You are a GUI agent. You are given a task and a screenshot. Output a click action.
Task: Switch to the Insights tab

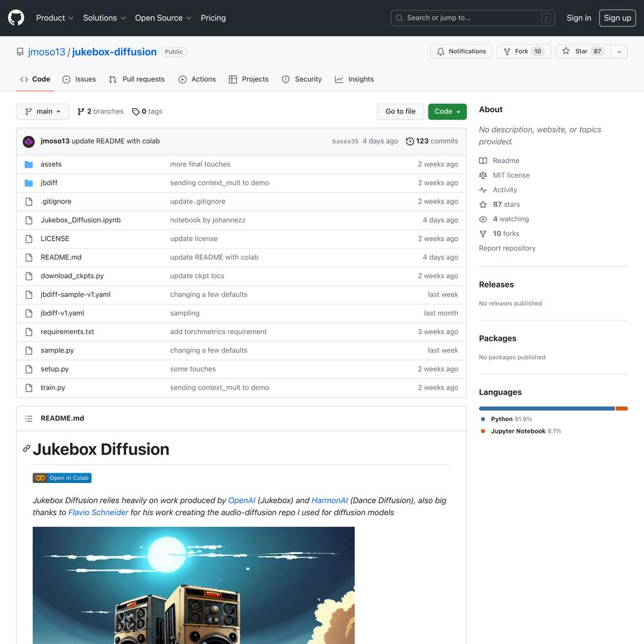pos(354,79)
